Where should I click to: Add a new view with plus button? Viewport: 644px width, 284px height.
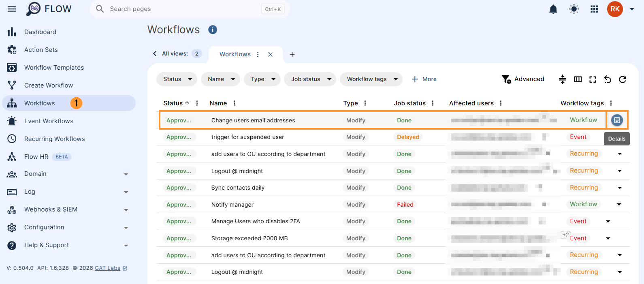[x=292, y=54]
